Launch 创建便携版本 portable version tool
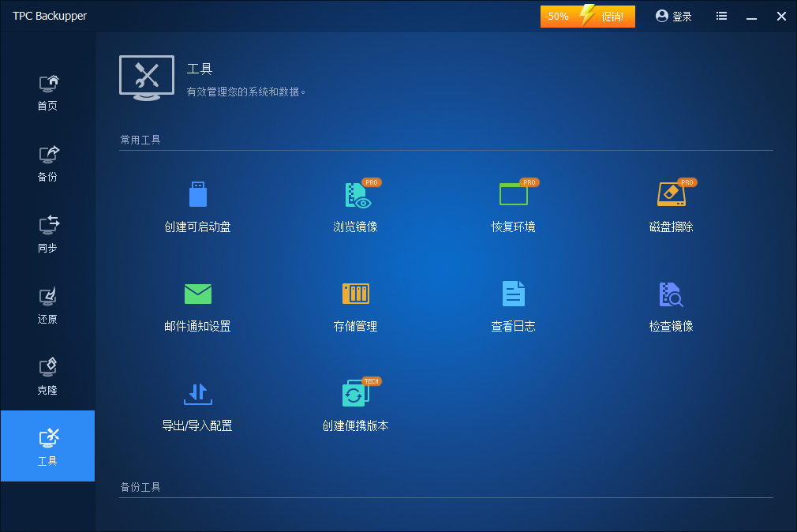The image size is (797, 532). coord(356,406)
